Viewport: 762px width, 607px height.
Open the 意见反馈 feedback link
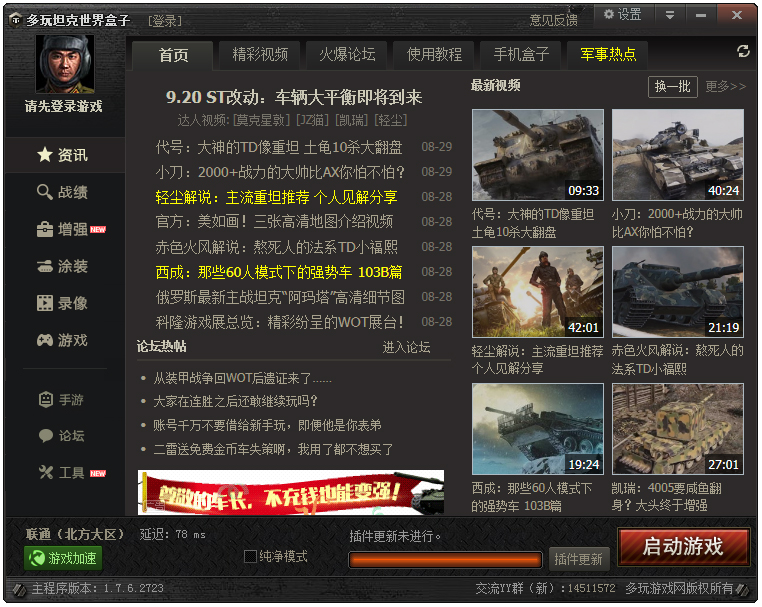pos(554,20)
